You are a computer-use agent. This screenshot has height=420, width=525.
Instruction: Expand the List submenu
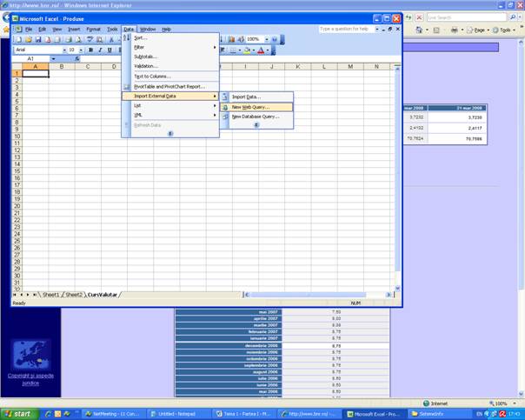(170, 105)
